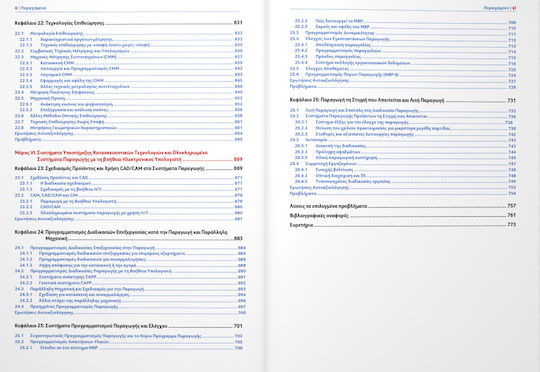
Task: Click entry 25.2.1 Είσοδος σε ένα σύστημα MRP
Action: [x=131, y=348]
